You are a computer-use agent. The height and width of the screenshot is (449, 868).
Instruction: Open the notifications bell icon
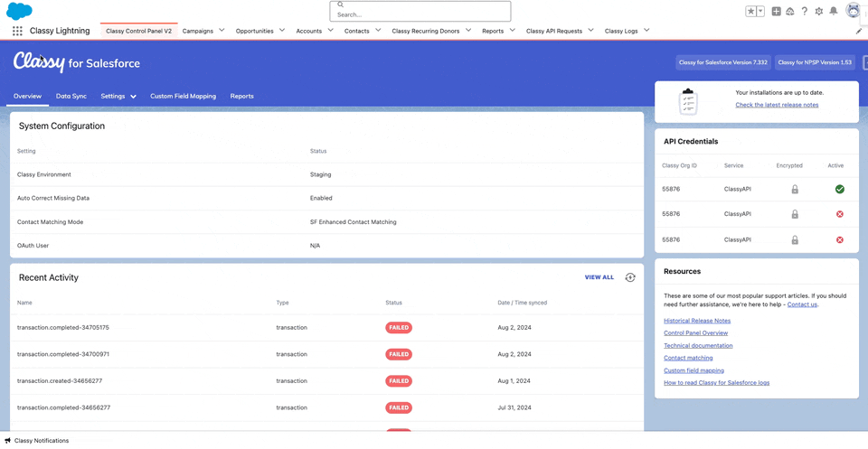833,11
